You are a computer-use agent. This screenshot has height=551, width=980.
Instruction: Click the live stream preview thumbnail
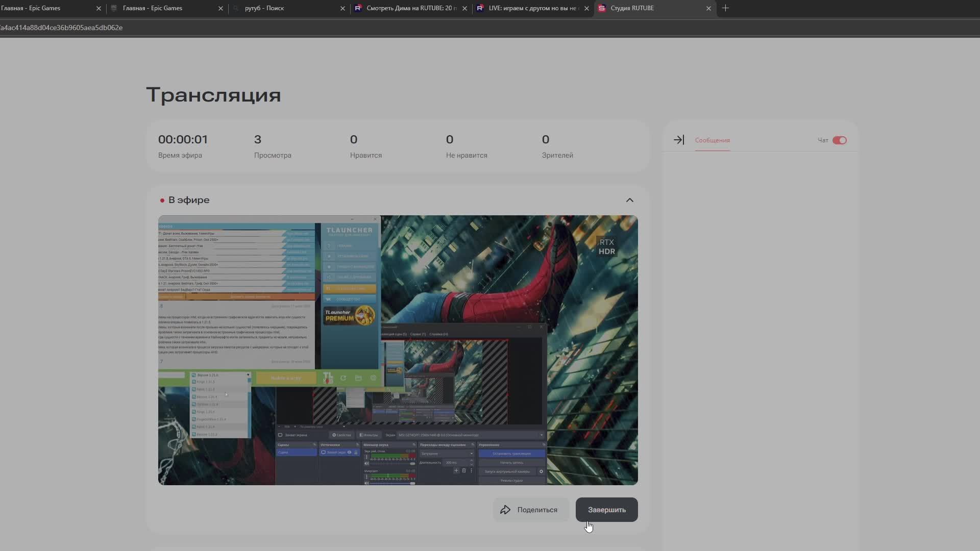pos(398,350)
